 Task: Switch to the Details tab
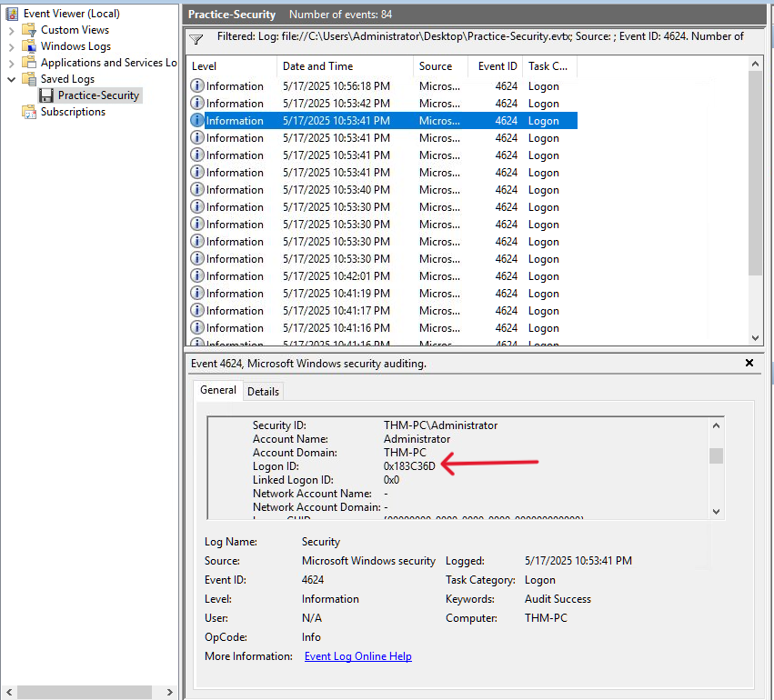263,391
